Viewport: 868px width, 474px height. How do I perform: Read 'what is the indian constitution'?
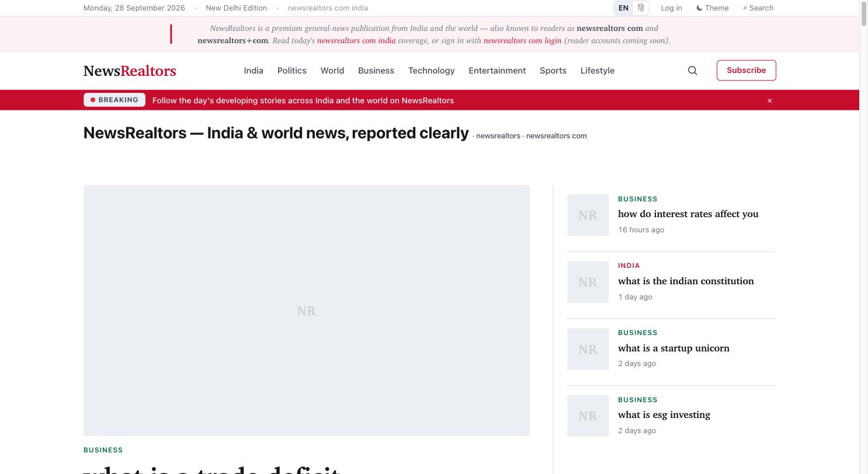coord(686,281)
